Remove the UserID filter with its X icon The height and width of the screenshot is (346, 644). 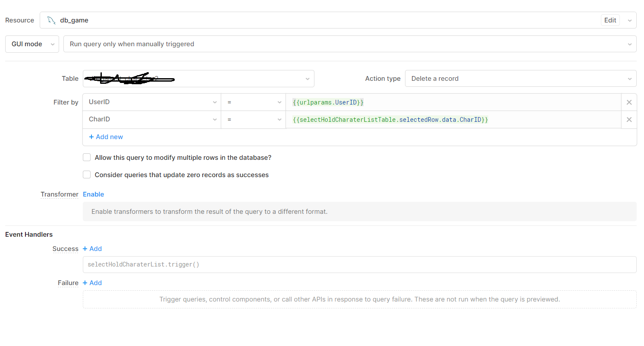629,102
